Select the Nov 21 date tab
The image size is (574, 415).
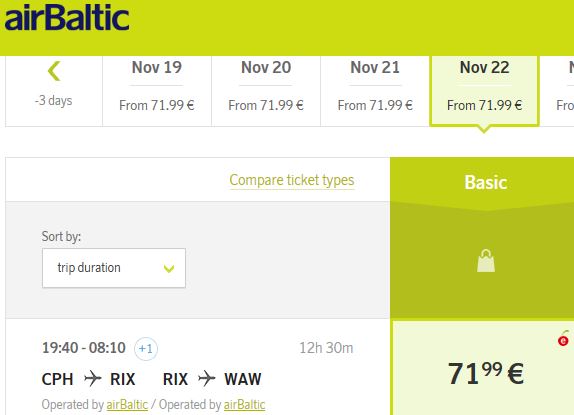coord(375,90)
